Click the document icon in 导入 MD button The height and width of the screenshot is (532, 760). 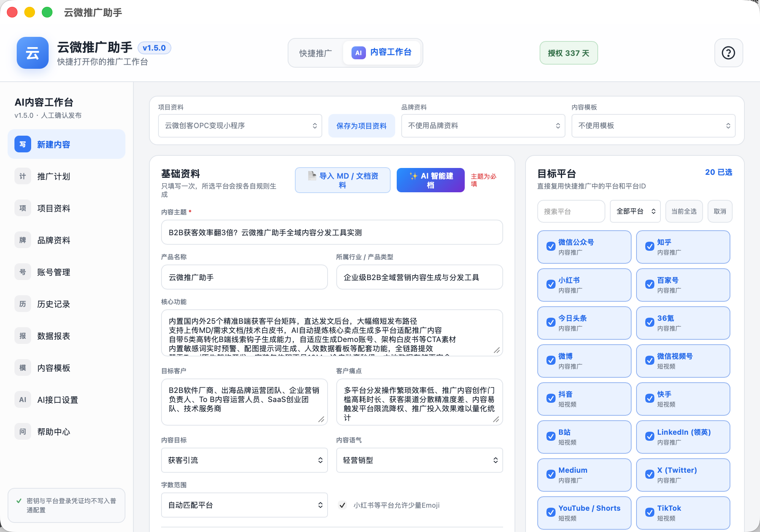[x=312, y=176]
